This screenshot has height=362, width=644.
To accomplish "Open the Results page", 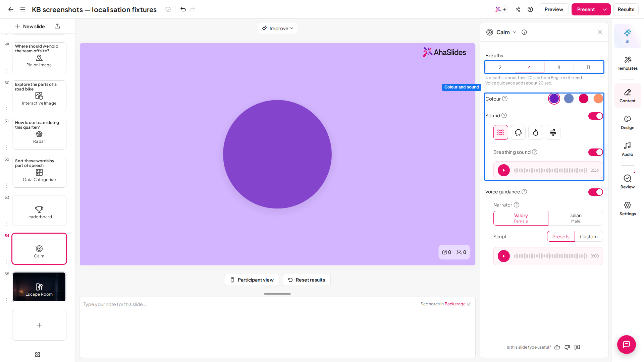I will 626,9.
